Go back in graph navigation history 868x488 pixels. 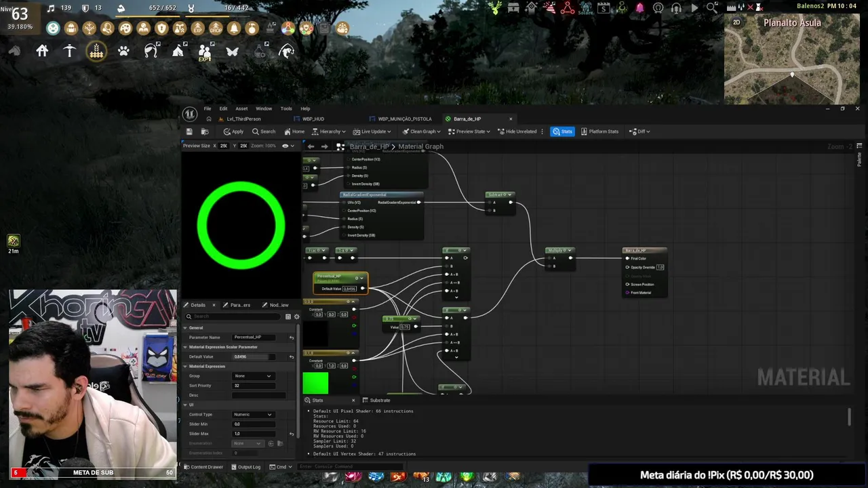[311, 146]
